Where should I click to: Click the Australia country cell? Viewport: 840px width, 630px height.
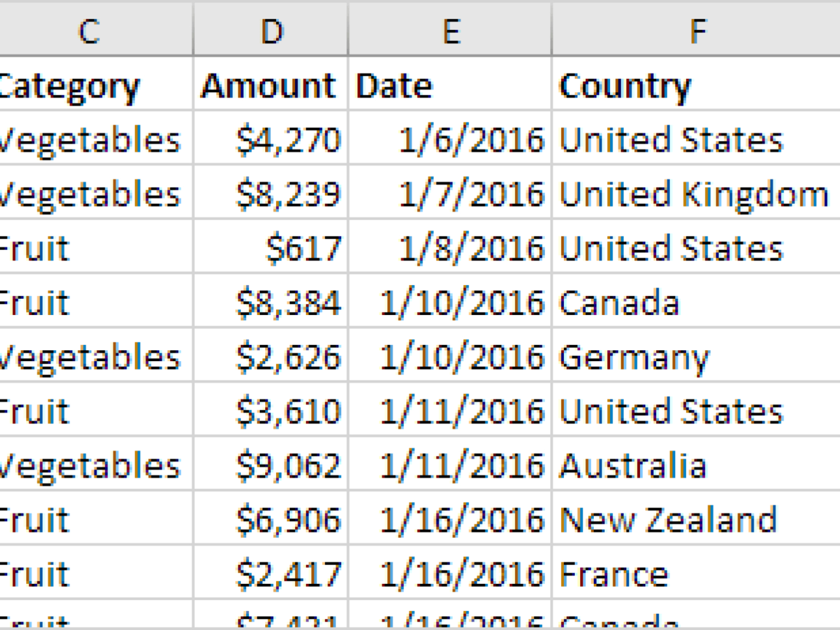tap(633, 466)
